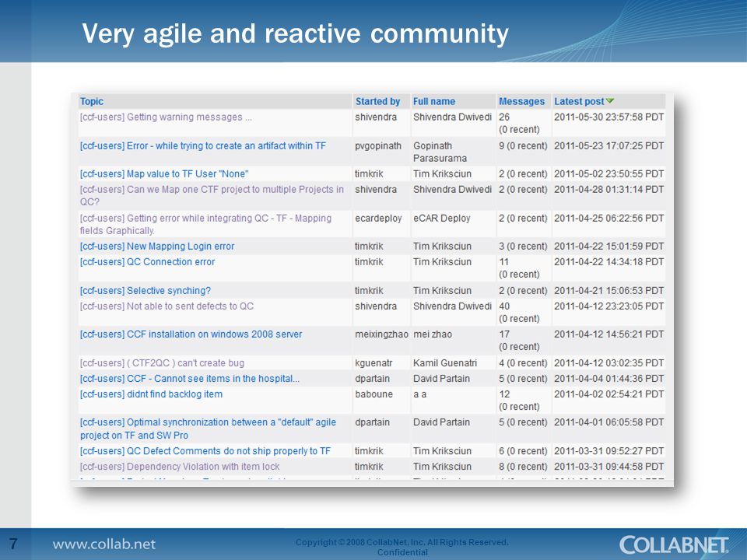Viewport: 747px width, 560px height.
Task: Select latest post date '2011-04-04 01:44:36 PDT'
Action: (608, 379)
